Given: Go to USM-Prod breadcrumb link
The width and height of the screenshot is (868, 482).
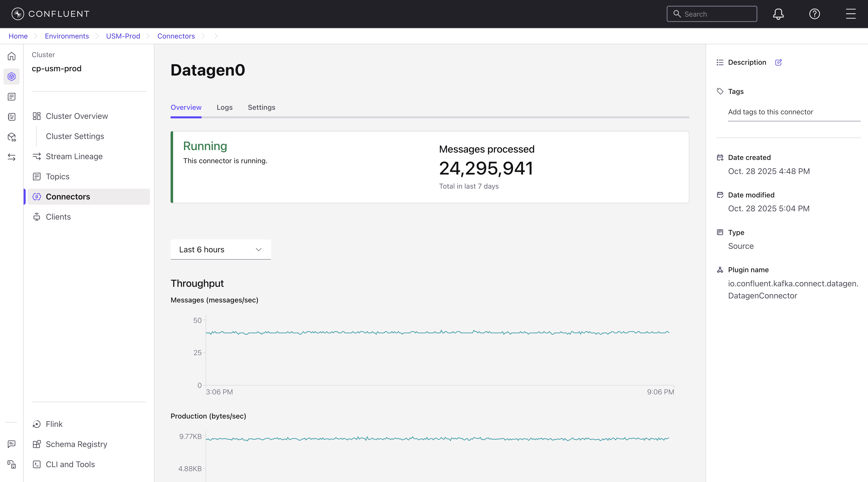Looking at the screenshot, I should pos(123,36).
